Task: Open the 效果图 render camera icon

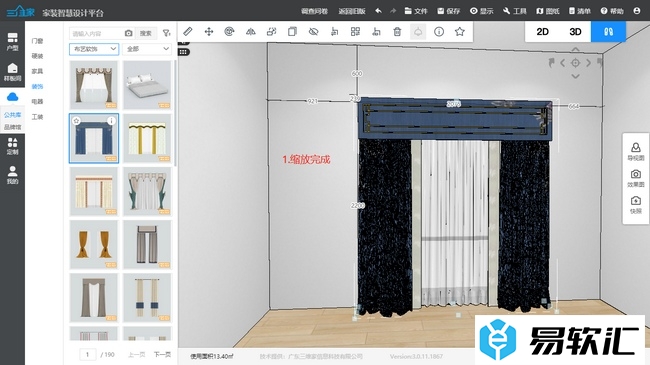Action: tap(635, 178)
